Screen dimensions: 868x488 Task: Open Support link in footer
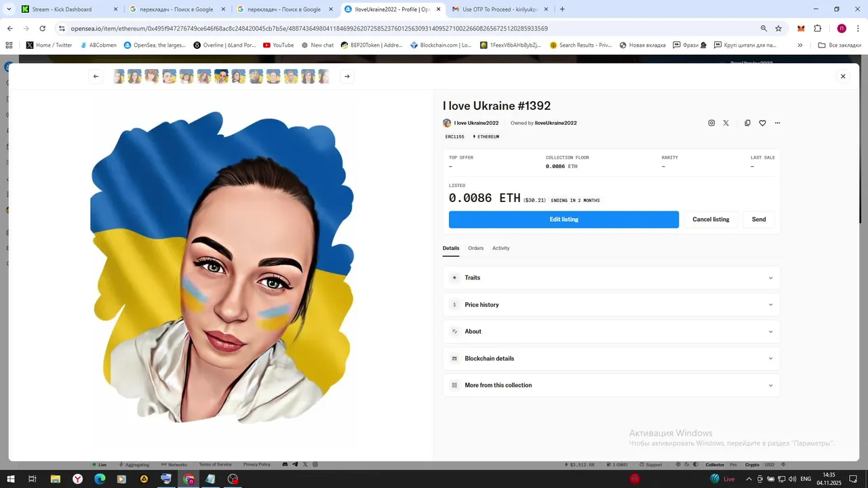coord(650,465)
